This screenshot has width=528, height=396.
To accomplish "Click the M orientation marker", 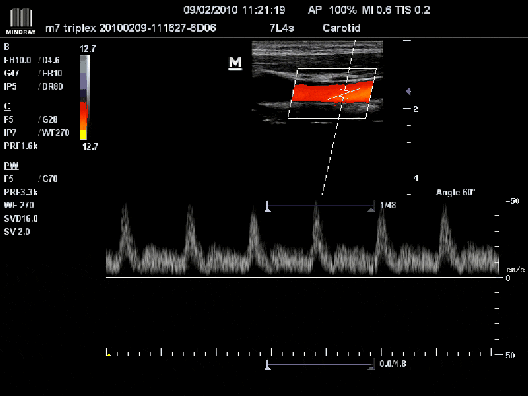I will tap(235, 63).
